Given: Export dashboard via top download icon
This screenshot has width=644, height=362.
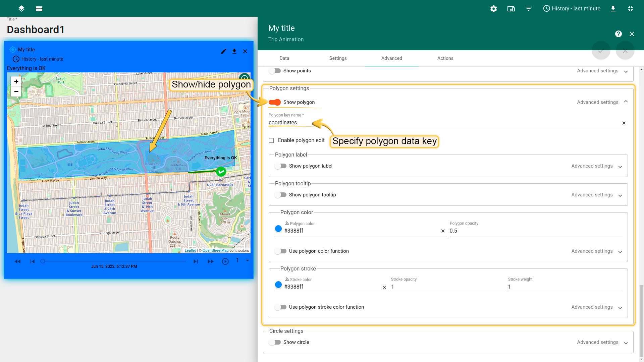Looking at the screenshot, I should click(613, 9).
